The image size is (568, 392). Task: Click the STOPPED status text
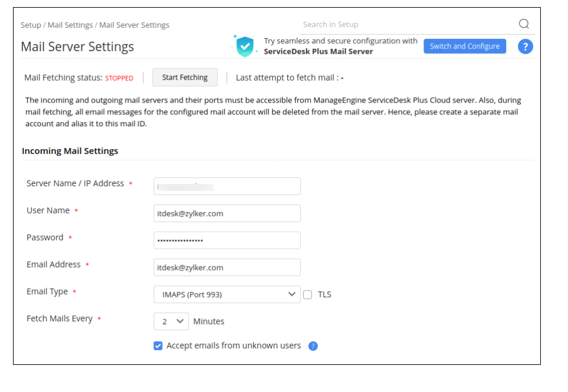click(x=119, y=78)
